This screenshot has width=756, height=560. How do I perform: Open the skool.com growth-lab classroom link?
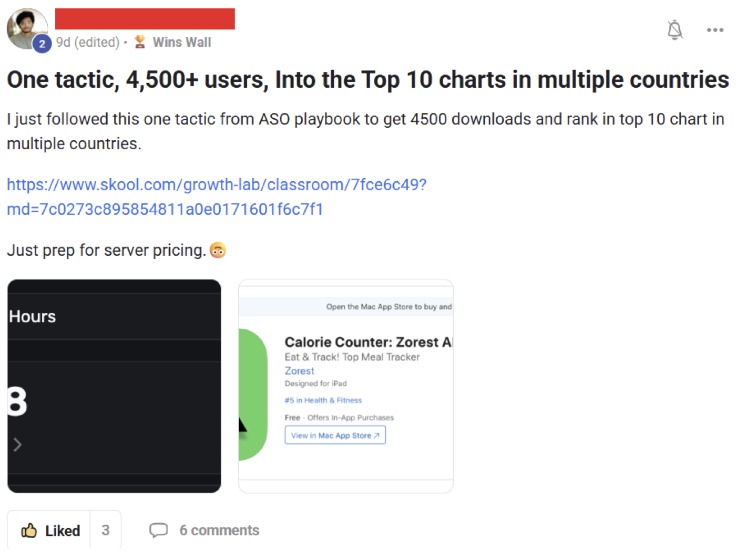click(217, 197)
